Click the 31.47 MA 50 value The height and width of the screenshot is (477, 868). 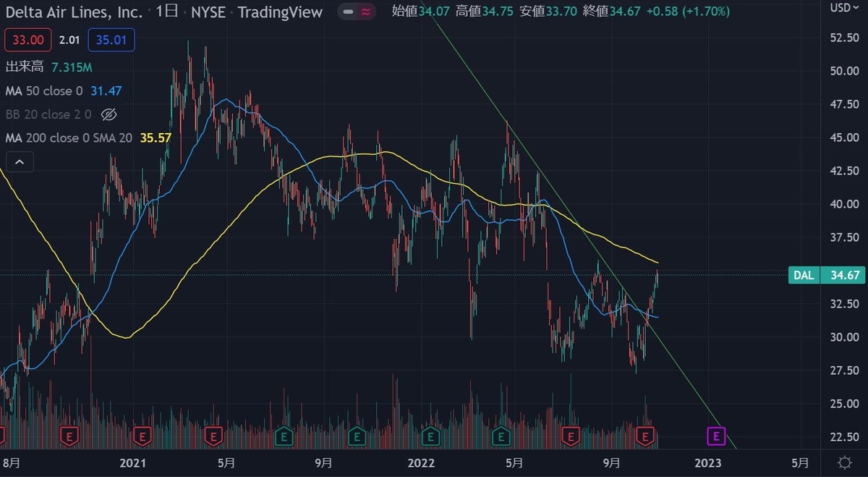(x=106, y=90)
